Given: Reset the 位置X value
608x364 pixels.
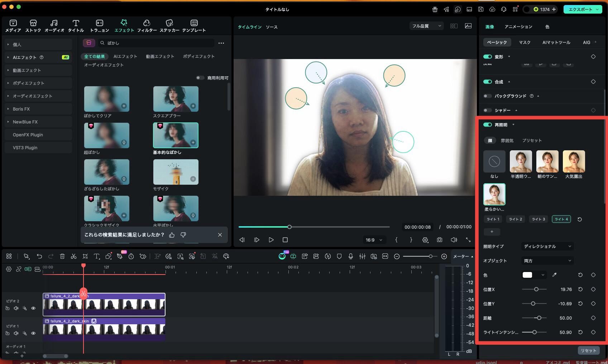Looking at the screenshot, I should click(x=580, y=289).
